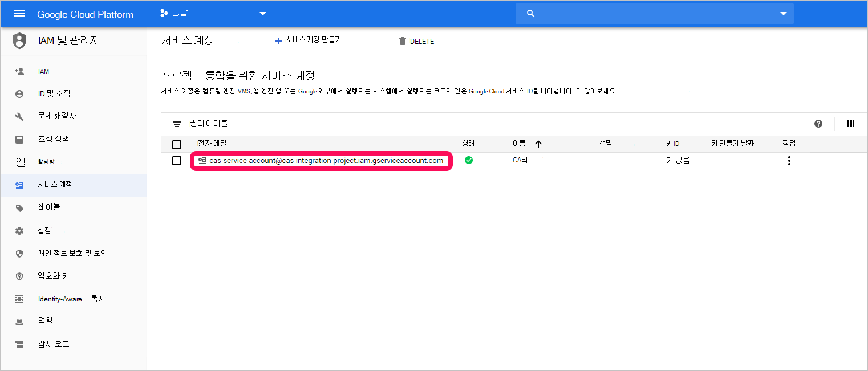
Task: Sort by 이름 column arrow
Action: pos(538,144)
